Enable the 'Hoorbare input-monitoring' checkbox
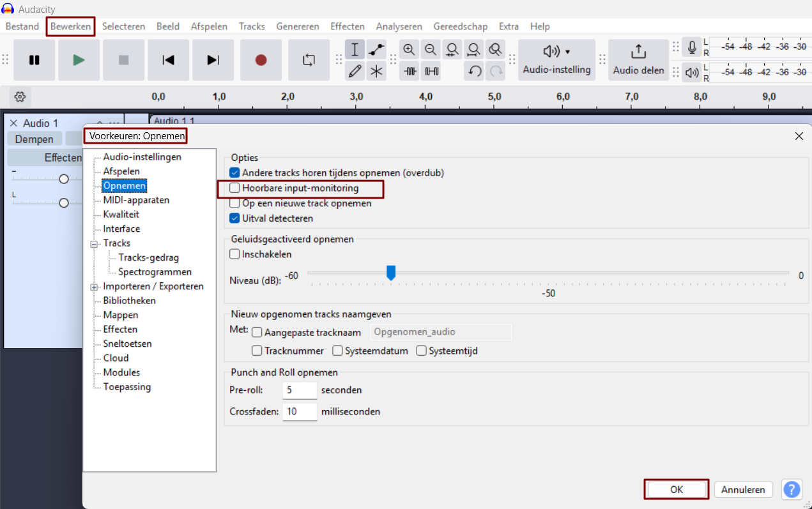 pyautogui.click(x=234, y=188)
